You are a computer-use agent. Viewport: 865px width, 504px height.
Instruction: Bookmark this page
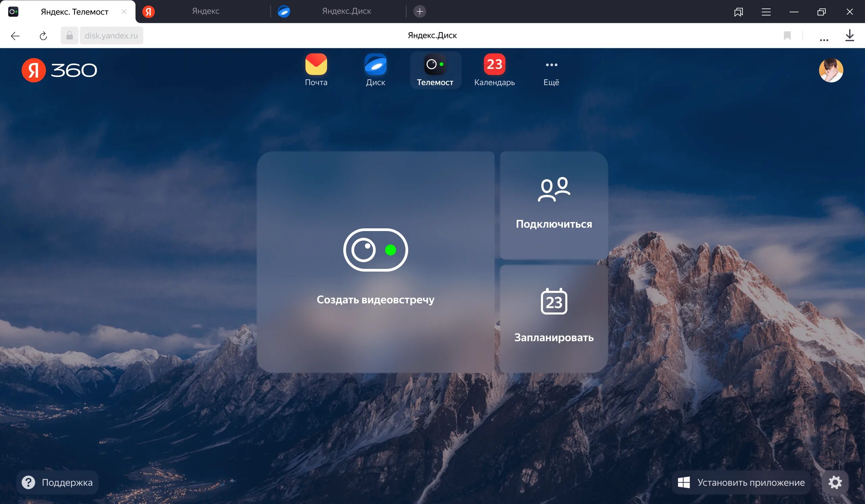point(787,35)
